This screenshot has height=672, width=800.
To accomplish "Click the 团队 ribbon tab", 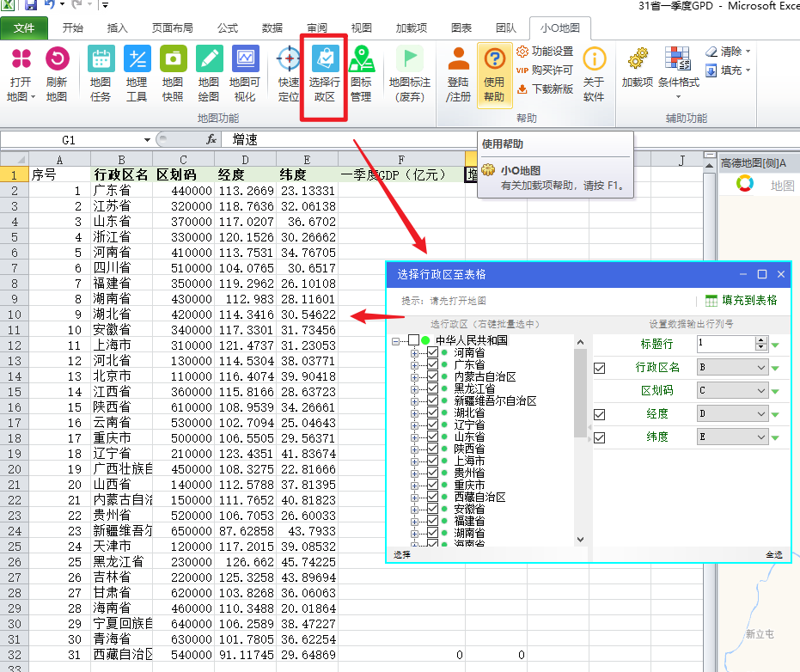I will click(505, 28).
